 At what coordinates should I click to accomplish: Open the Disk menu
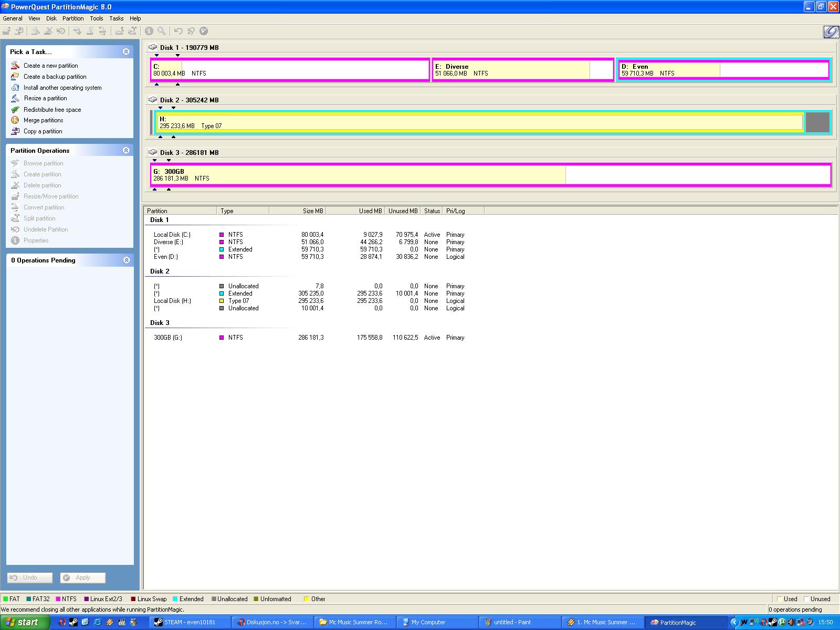[51, 18]
